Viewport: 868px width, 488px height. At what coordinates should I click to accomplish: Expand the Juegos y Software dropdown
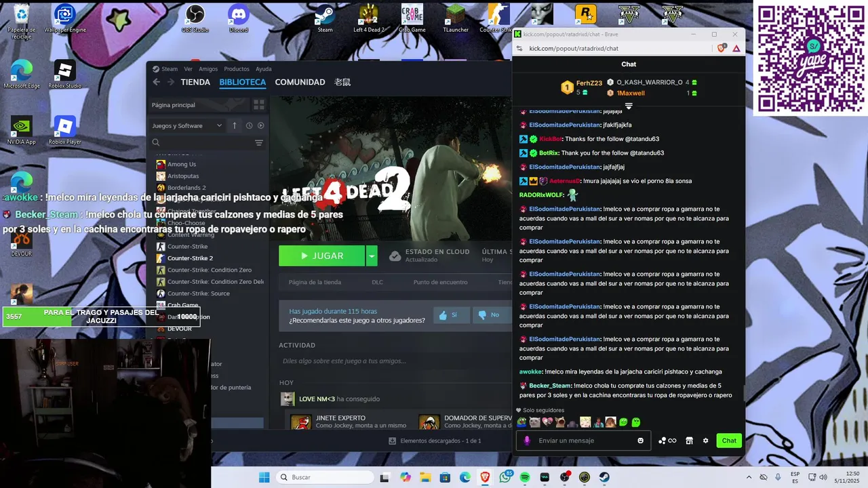pos(187,125)
